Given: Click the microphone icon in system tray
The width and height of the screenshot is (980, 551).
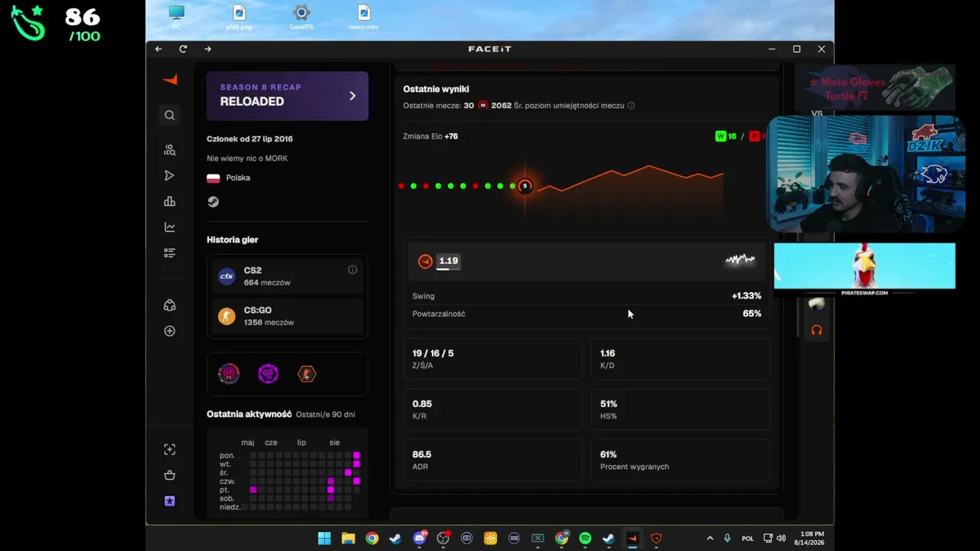Looking at the screenshot, I should [727, 538].
